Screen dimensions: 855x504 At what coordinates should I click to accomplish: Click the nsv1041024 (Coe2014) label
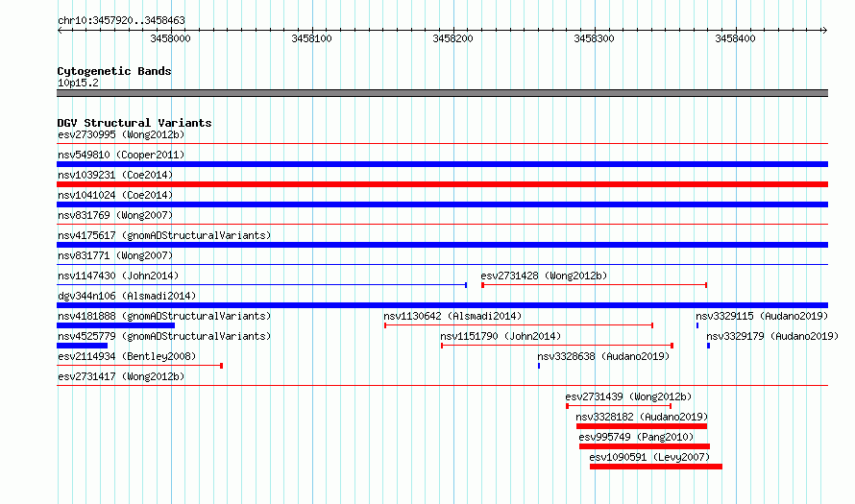pos(115,195)
